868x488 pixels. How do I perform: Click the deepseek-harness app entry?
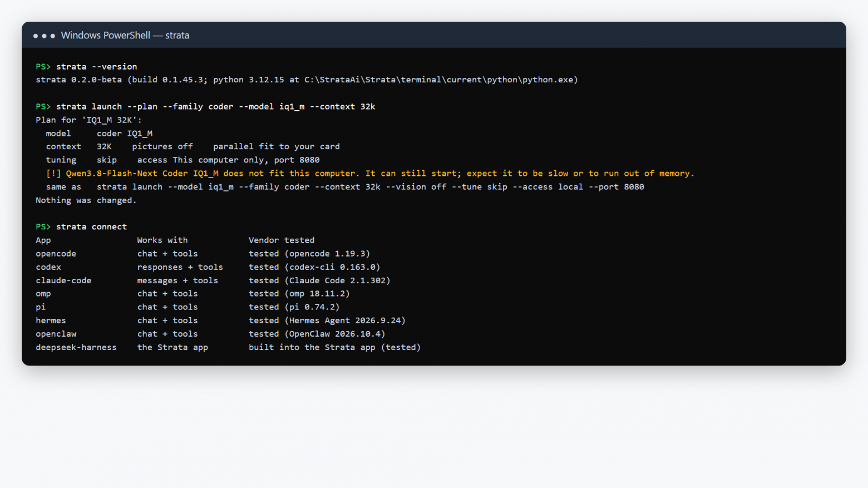76,347
